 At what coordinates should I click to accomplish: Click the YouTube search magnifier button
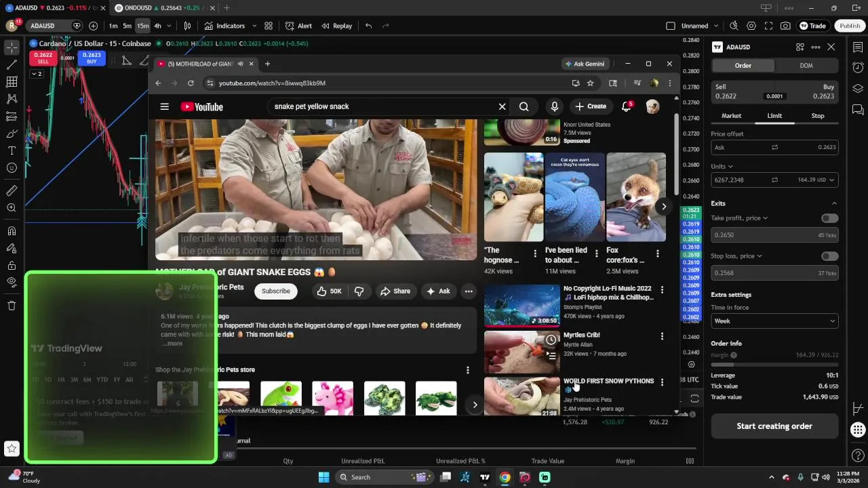[x=524, y=106]
